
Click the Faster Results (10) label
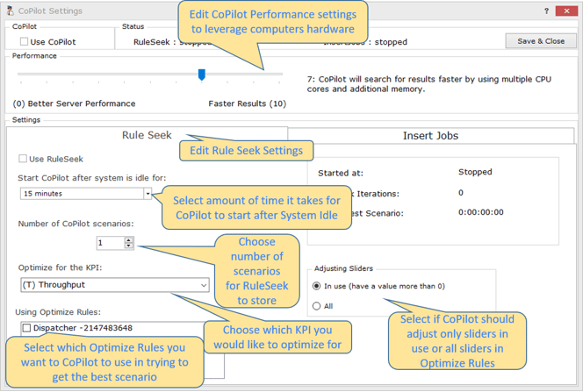coord(248,103)
